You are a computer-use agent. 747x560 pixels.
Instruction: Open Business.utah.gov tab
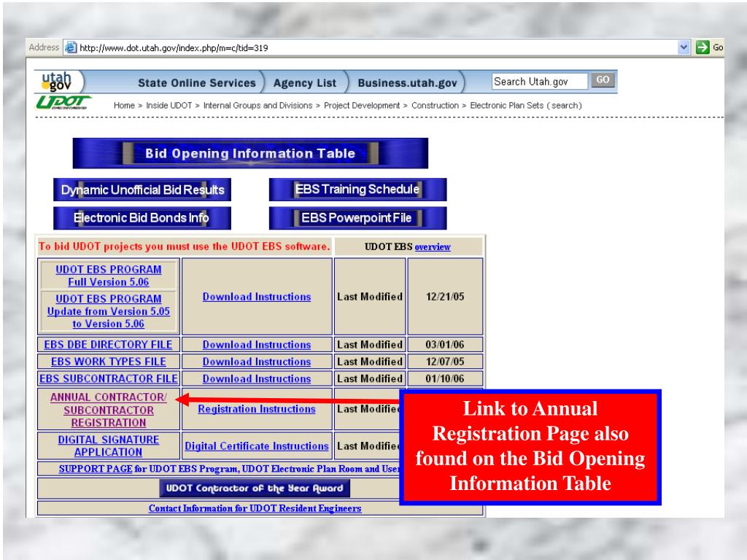pos(407,83)
